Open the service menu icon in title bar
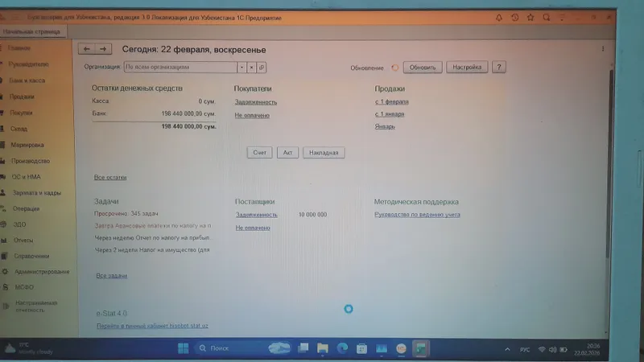The height and width of the screenshot is (362, 644). (562, 18)
